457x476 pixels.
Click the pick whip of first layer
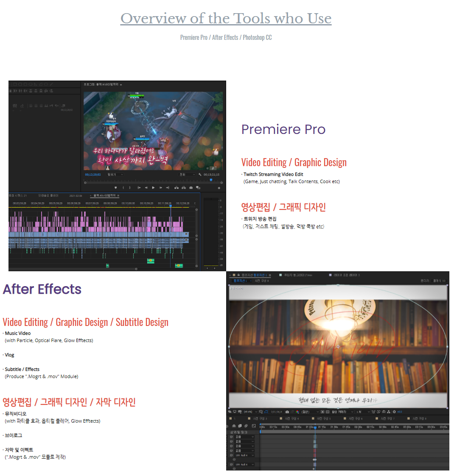[x=231, y=437]
